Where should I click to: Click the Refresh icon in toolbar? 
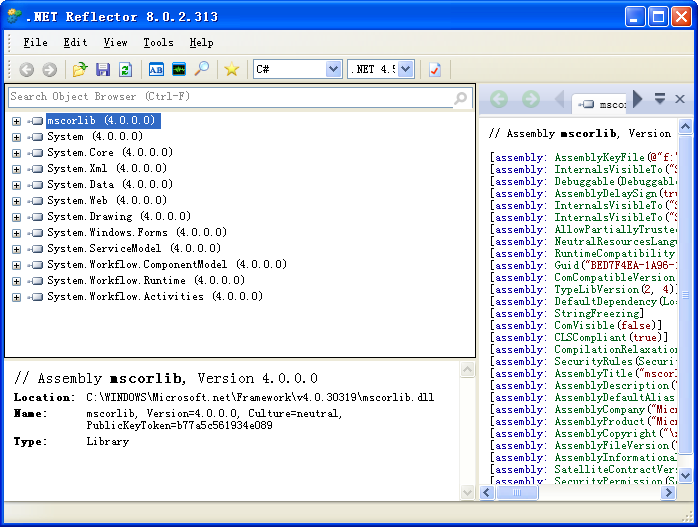[x=125, y=69]
